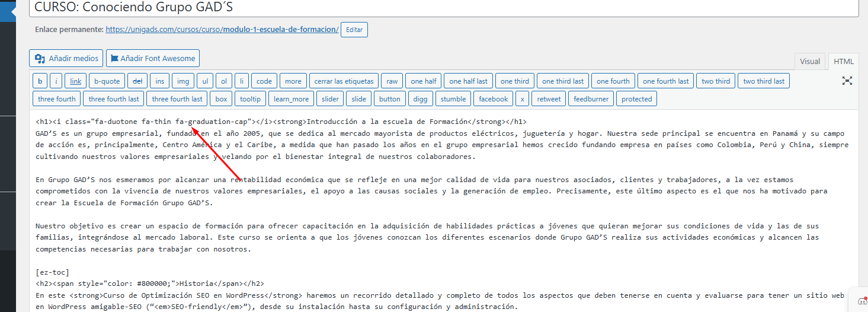Insert bold tag with b button
The width and height of the screenshot is (868, 312).
click(x=40, y=81)
